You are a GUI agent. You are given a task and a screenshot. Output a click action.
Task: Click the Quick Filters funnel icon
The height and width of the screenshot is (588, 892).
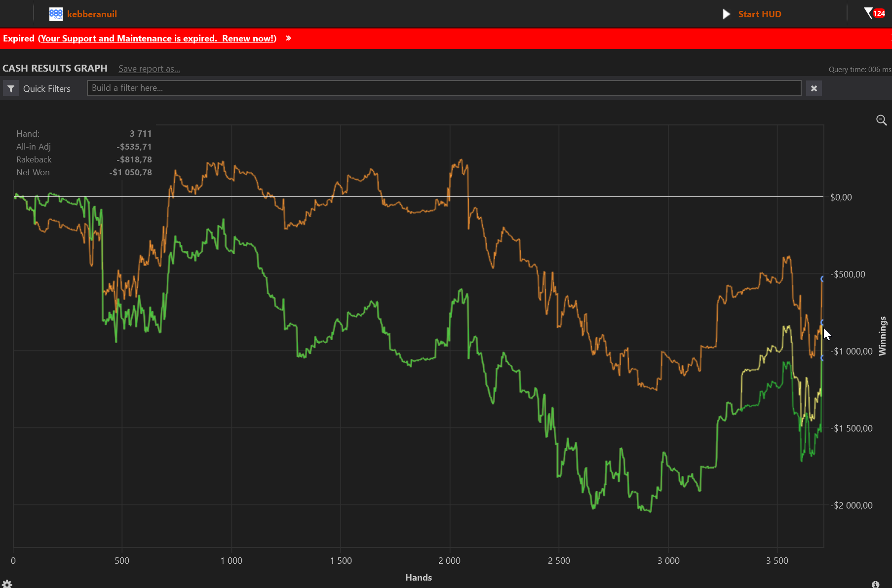coord(11,88)
